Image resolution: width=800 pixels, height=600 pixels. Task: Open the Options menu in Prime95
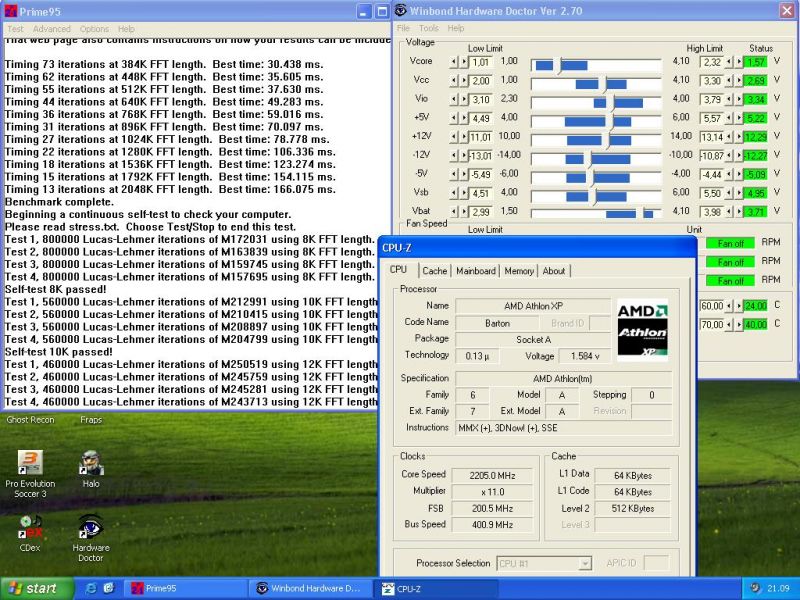[x=94, y=29]
